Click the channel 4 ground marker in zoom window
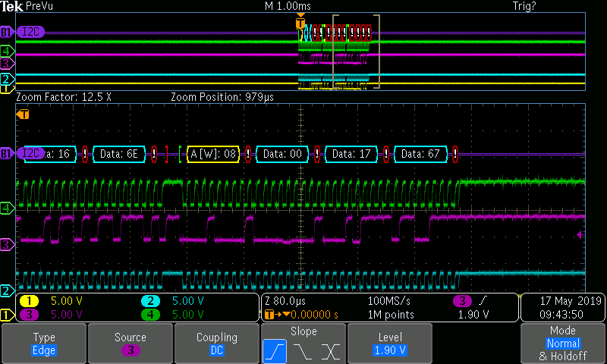 pos(6,208)
